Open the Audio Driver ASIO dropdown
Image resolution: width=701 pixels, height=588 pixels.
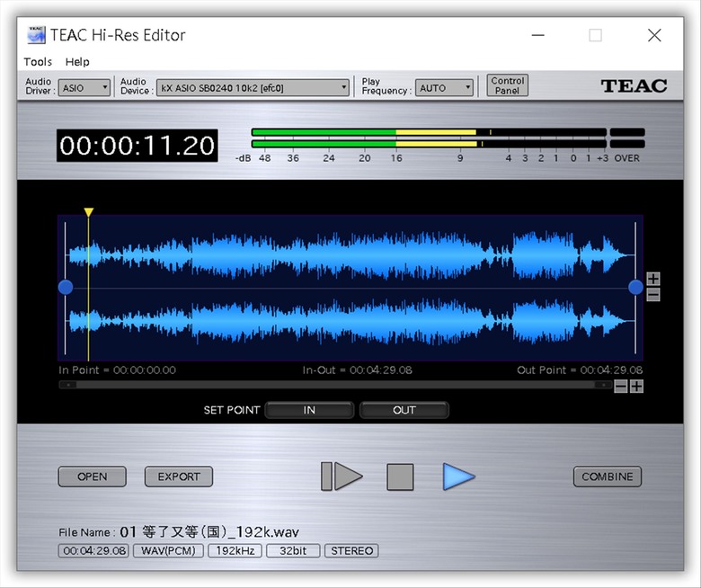pyautogui.click(x=84, y=87)
